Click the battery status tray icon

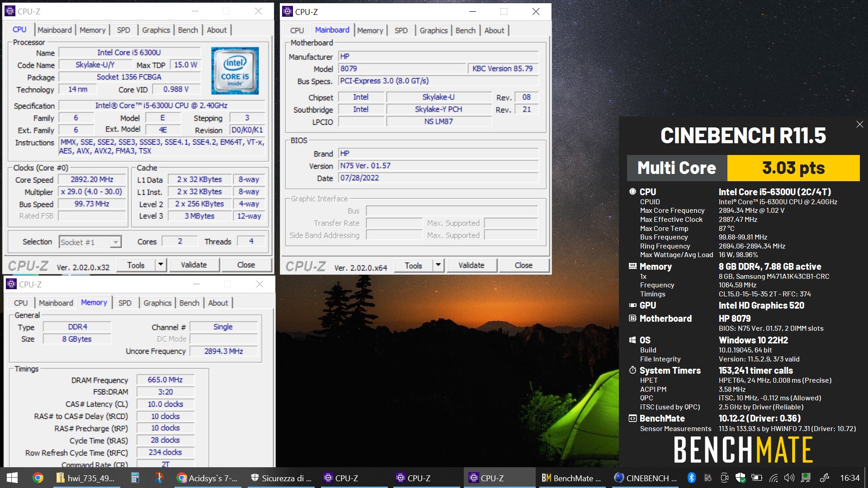tap(756, 478)
